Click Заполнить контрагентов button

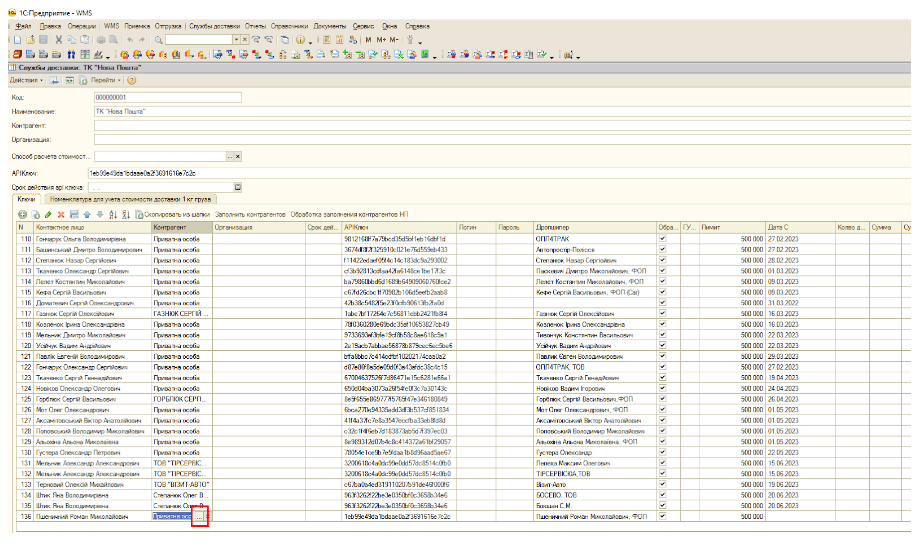tap(251, 215)
